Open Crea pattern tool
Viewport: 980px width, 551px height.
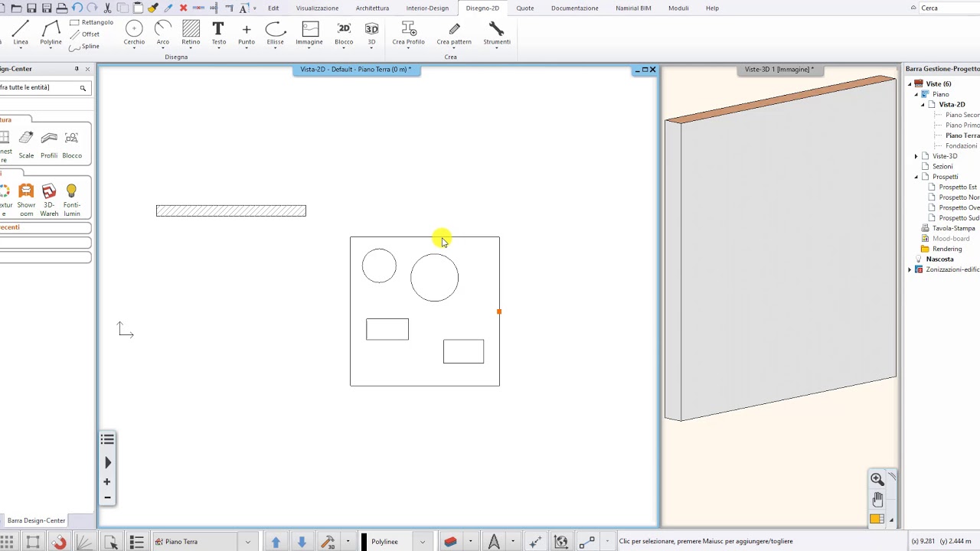[454, 33]
